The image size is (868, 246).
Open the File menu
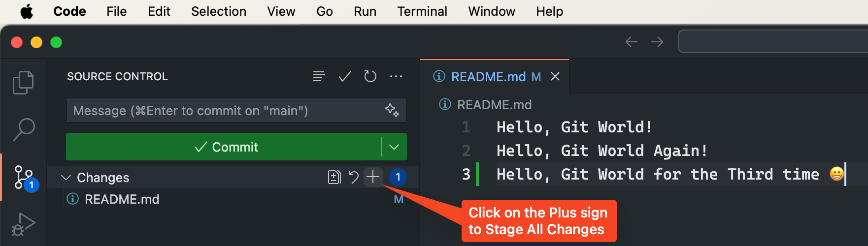coord(117,11)
